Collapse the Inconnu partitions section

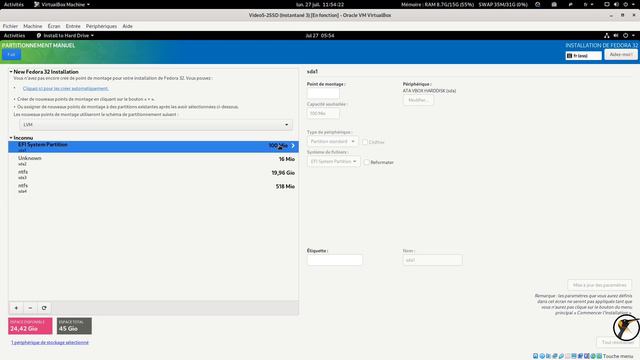pyautogui.click(x=11, y=138)
